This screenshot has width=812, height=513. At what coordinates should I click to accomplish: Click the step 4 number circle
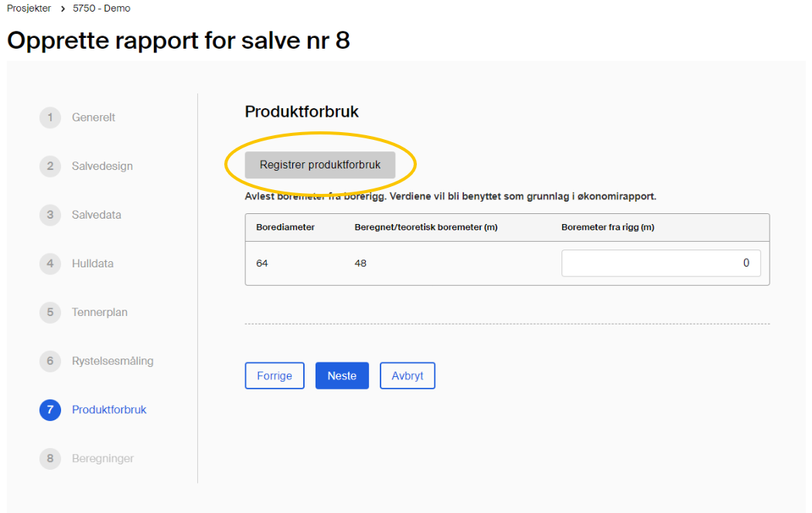coord(49,263)
